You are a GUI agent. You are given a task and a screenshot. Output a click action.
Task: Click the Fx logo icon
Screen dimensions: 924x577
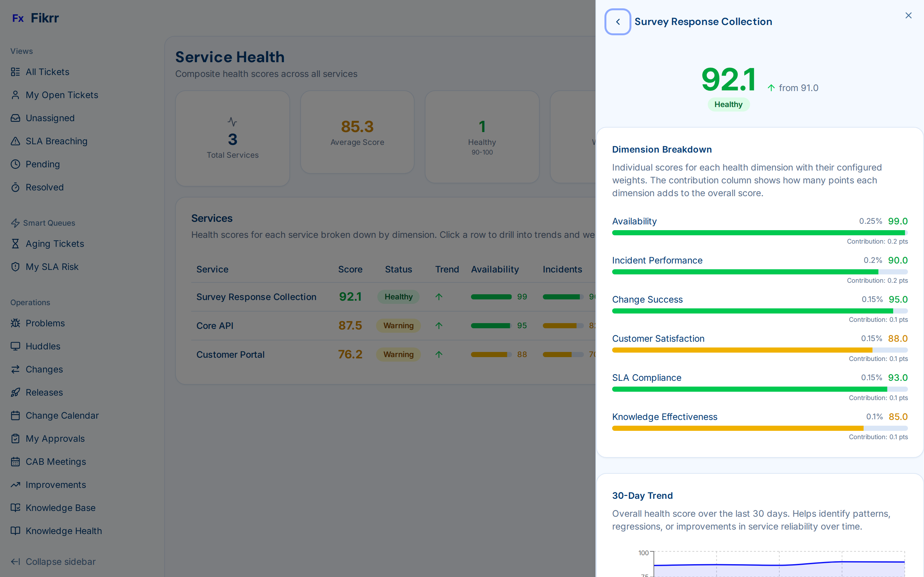pos(18,18)
